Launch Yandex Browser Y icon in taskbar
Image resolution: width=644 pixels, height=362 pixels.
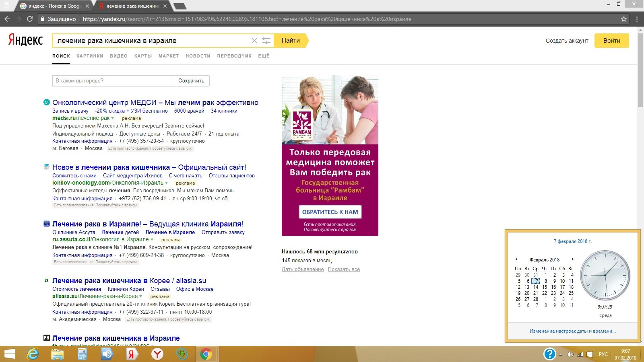pos(157,354)
